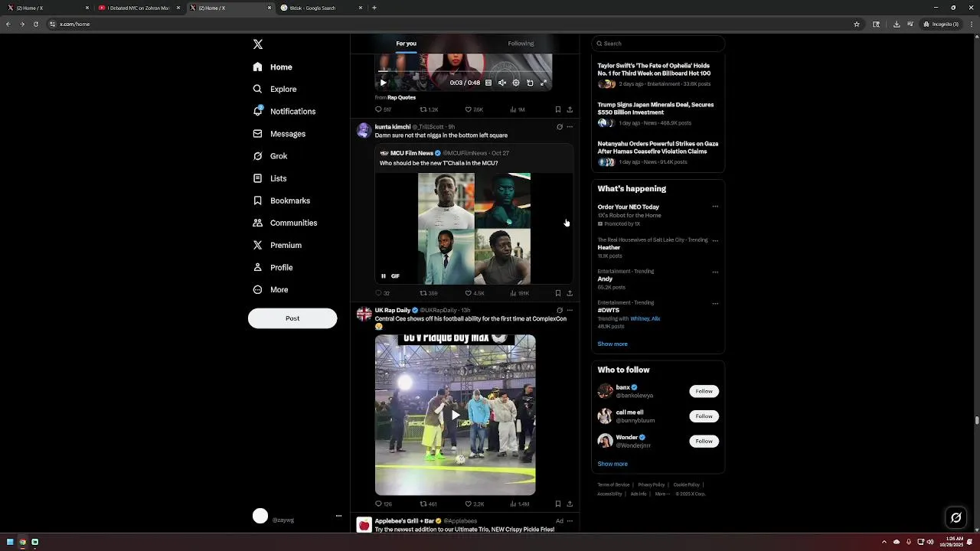Screen dimensions: 980x551
Task: Open the account switcher menu beside @zaywg
Action: click(x=338, y=517)
